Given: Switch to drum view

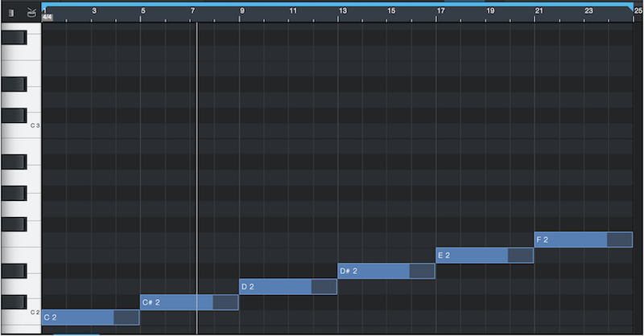Looking at the screenshot, I should click(31, 13).
